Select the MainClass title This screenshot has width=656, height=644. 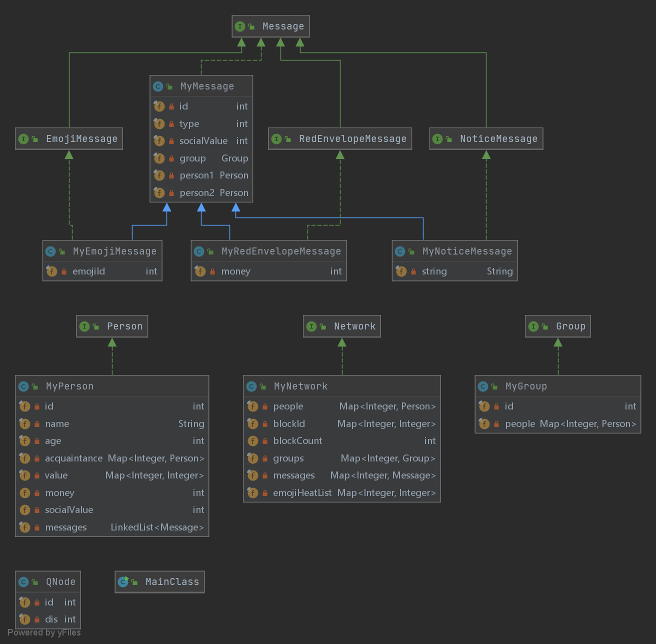click(172, 582)
